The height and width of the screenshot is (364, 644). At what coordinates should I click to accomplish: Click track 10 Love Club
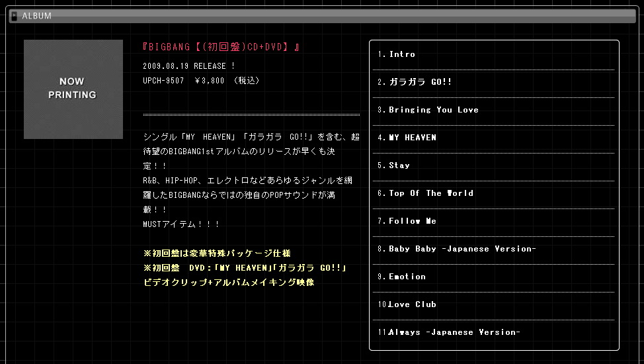coord(407,304)
